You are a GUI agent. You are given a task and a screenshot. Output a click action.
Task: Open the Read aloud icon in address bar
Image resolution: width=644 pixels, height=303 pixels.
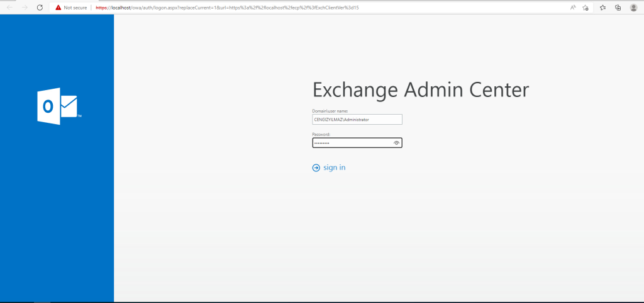573,8
